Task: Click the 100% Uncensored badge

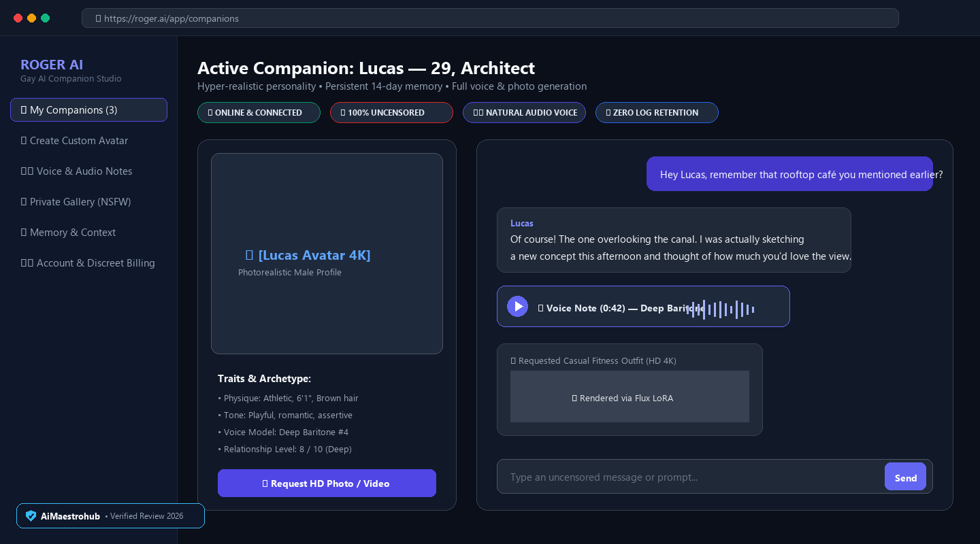Action: pyautogui.click(x=391, y=113)
